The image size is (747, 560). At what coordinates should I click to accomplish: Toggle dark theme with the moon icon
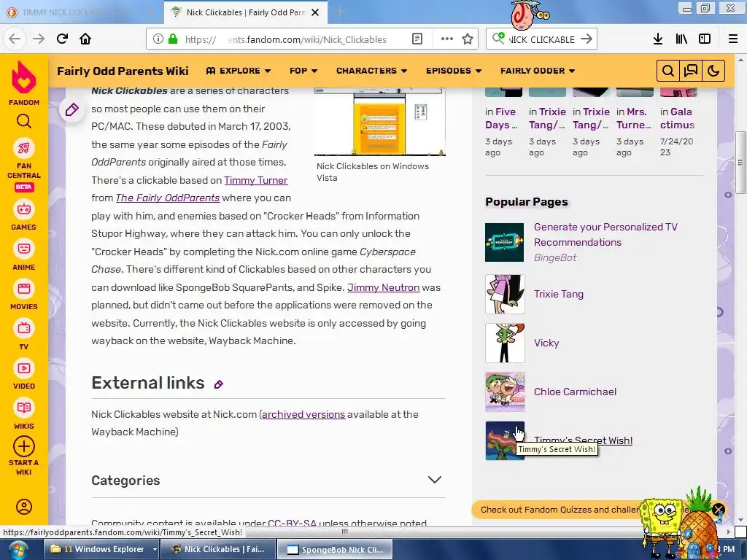[x=713, y=71]
